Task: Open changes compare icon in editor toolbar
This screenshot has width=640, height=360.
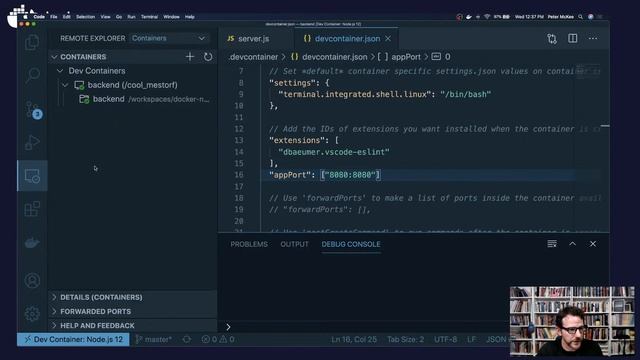Action: tap(552, 38)
